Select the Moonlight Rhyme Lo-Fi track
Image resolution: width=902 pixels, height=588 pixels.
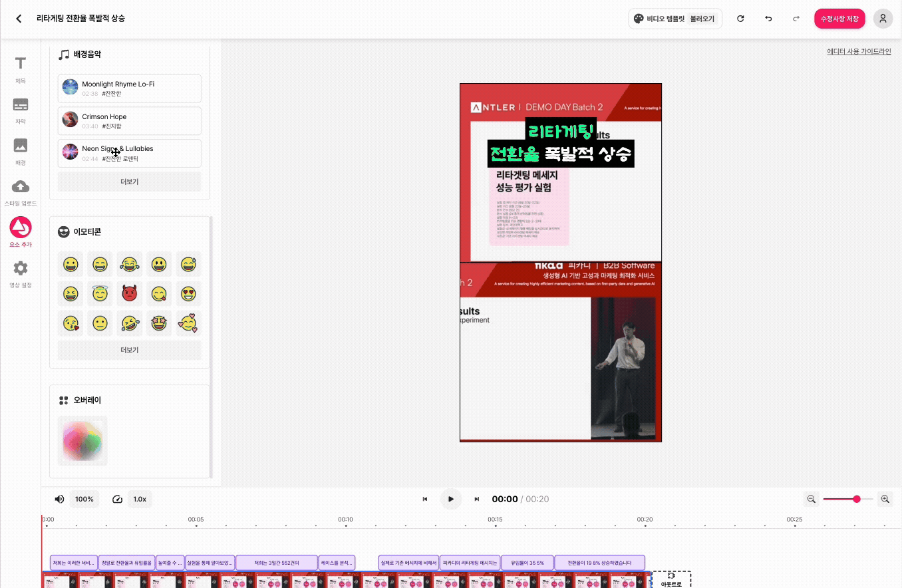(130, 88)
